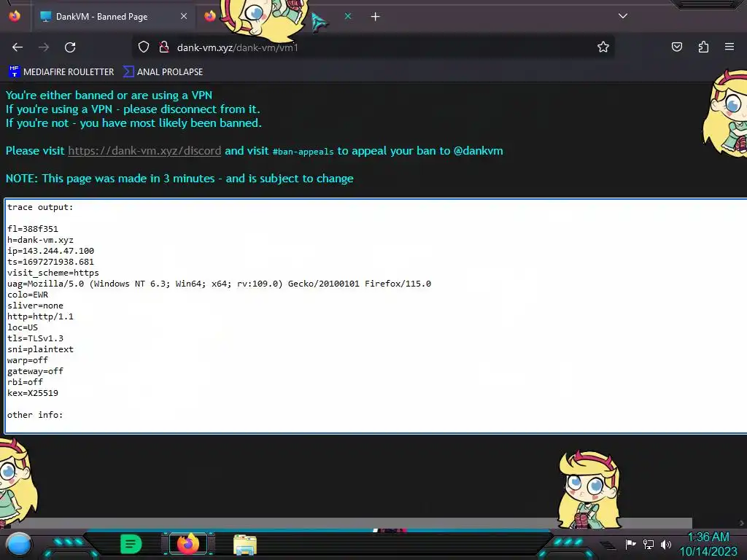Open the second bookmark on the toolbar
This screenshot has width=747, height=560.
pos(163,72)
